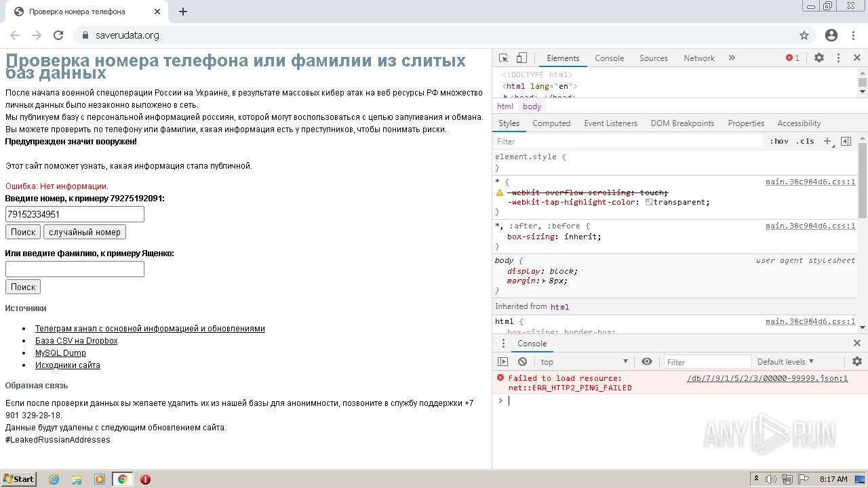
Task: Open File Explorer folder in taskbar
Action: (x=77, y=479)
